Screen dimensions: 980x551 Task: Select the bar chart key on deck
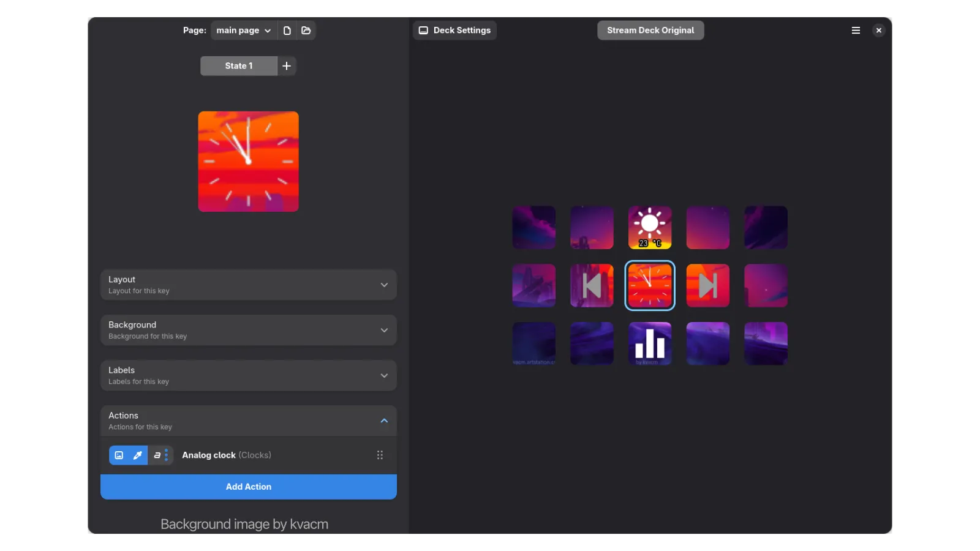point(650,344)
